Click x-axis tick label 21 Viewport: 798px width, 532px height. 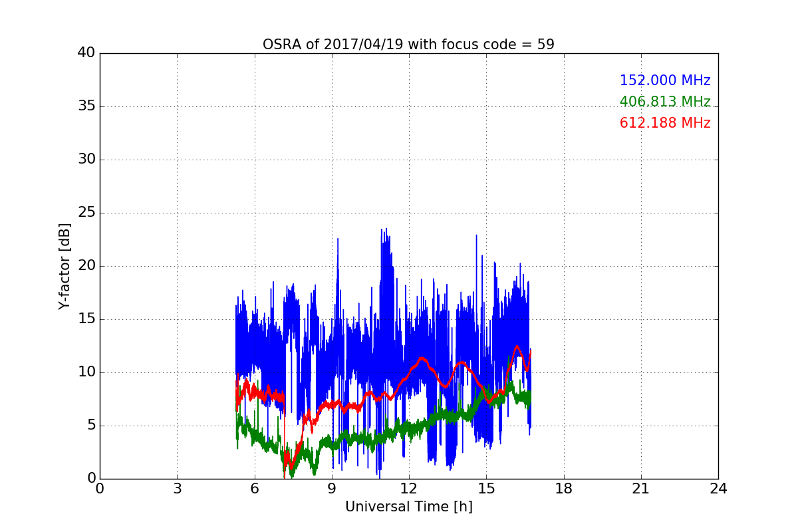(x=640, y=489)
